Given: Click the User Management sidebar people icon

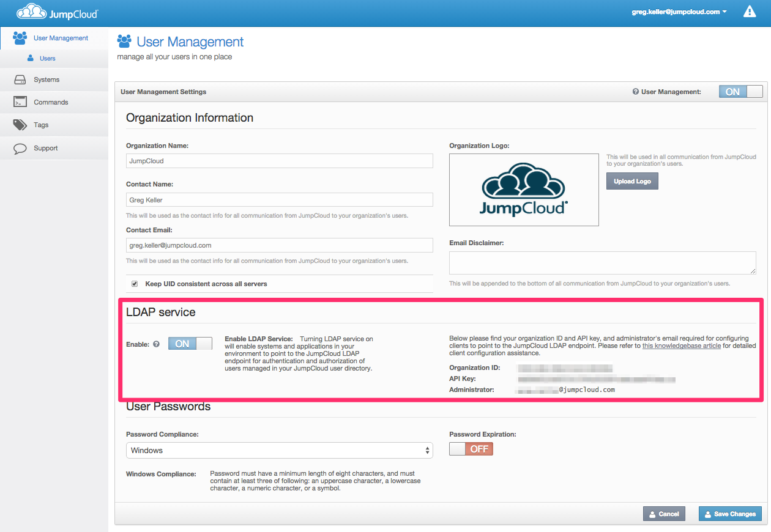Looking at the screenshot, I should tap(20, 38).
